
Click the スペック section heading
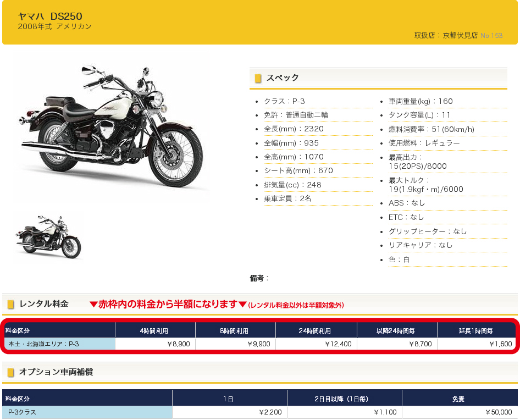point(283,78)
